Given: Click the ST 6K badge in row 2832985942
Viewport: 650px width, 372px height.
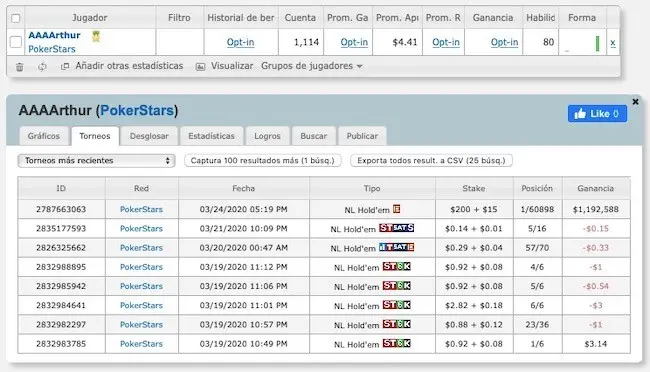Looking at the screenshot, I should coord(397,286).
